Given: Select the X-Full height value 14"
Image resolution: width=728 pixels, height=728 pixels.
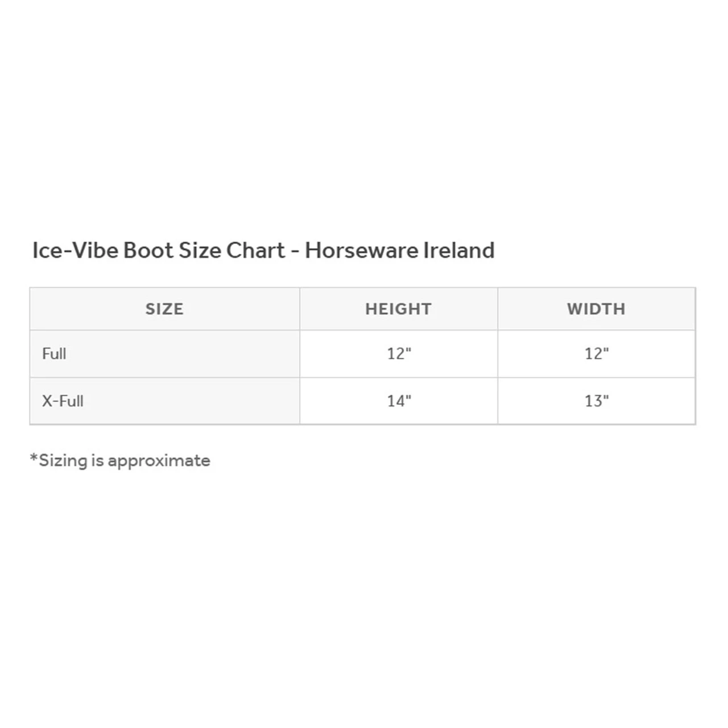Looking at the screenshot, I should click(x=399, y=401).
